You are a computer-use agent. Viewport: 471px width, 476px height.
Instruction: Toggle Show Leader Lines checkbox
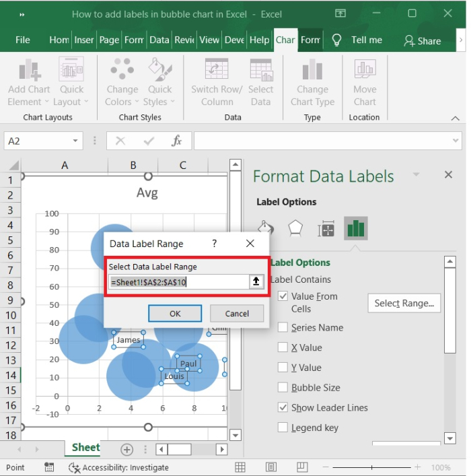pyautogui.click(x=283, y=407)
